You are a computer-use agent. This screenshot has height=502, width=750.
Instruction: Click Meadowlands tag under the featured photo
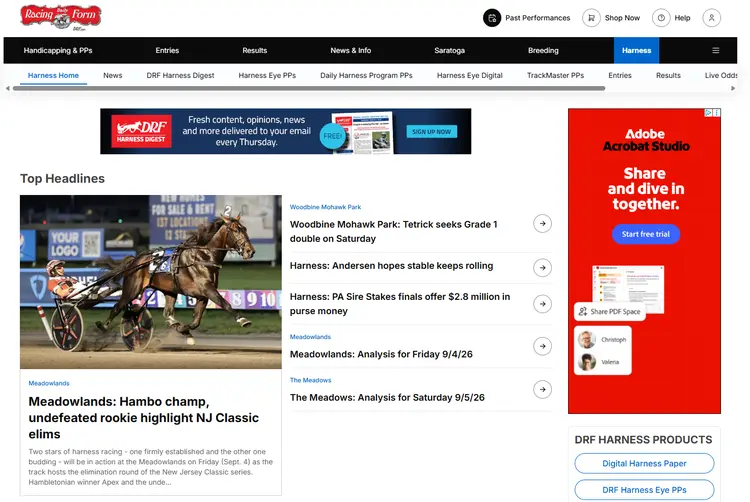49,383
